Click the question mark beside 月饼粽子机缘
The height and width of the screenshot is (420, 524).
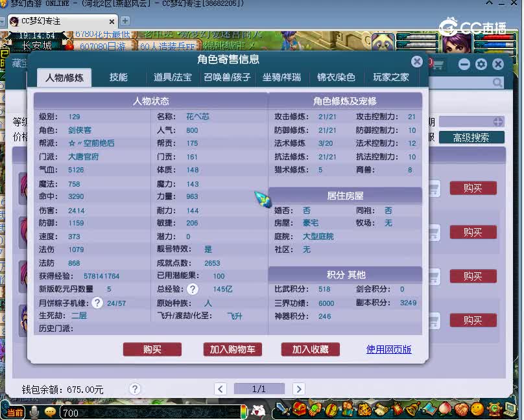pyautogui.click(x=97, y=303)
